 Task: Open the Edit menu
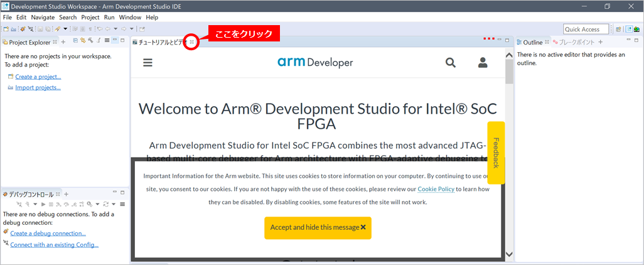click(21, 17)
